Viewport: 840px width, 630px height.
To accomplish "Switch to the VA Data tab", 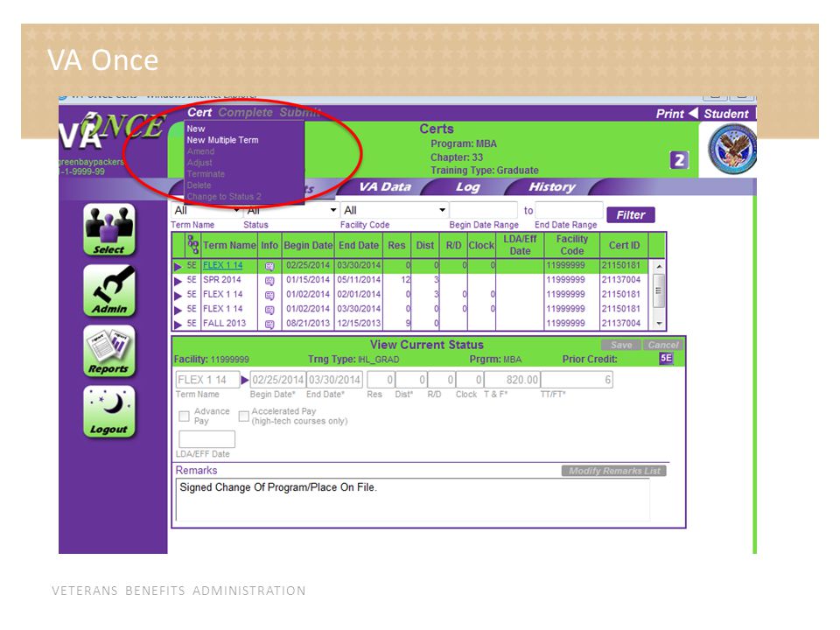I will (x=385, y=187).
